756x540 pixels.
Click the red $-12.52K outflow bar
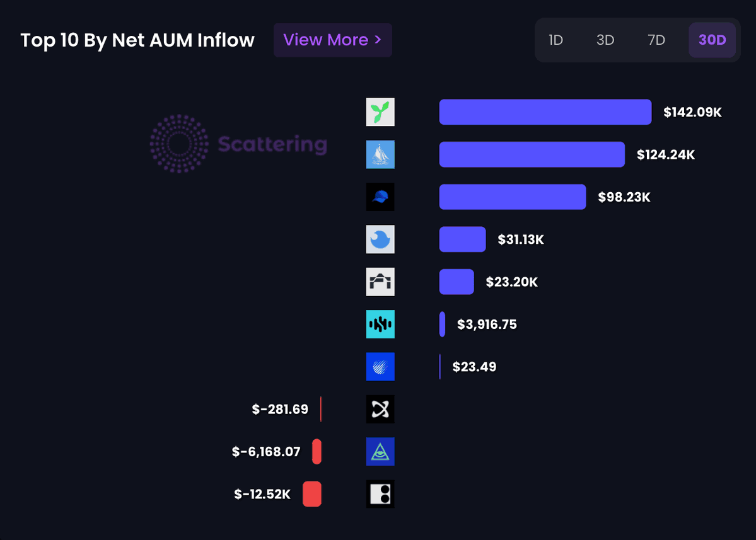point(312,494)
